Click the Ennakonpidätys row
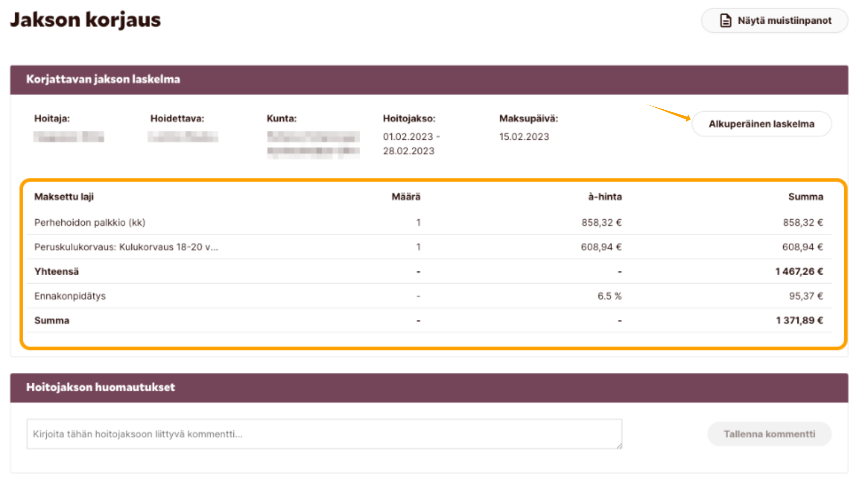Image resolution: width=868 pixels, height=485 pixels. [x=70, y=296]
